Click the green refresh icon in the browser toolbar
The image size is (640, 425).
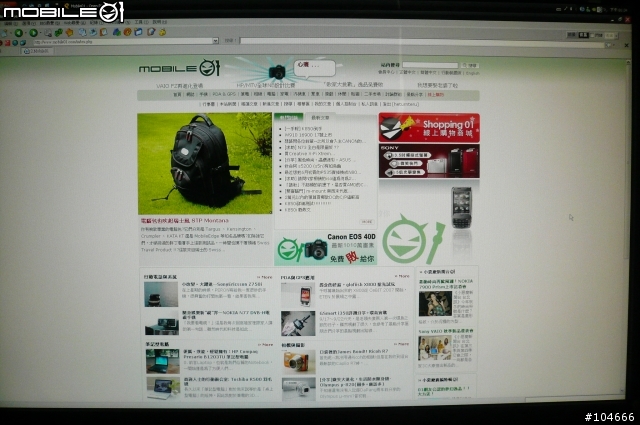coord(59,32)
